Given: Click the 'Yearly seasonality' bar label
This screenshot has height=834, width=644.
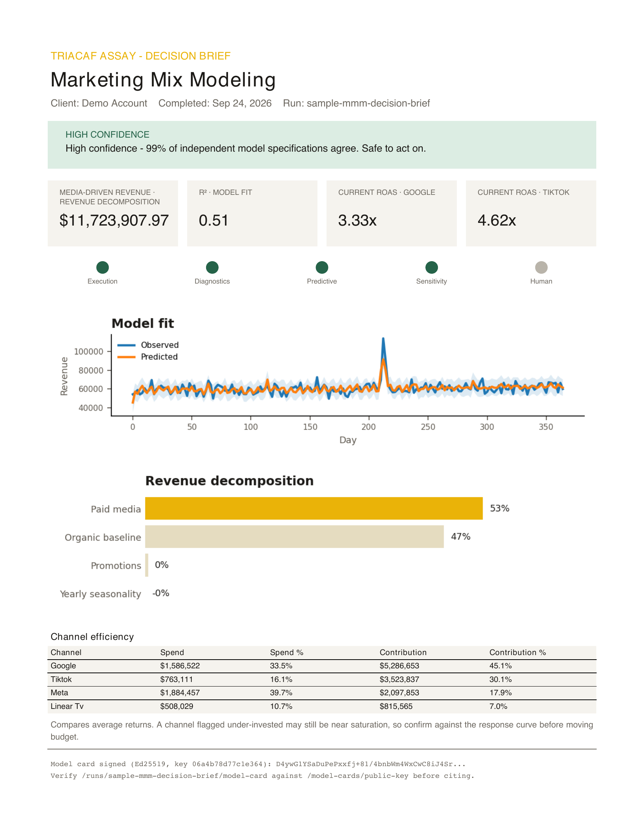Looking at the screenshot, I should point(100,594).
